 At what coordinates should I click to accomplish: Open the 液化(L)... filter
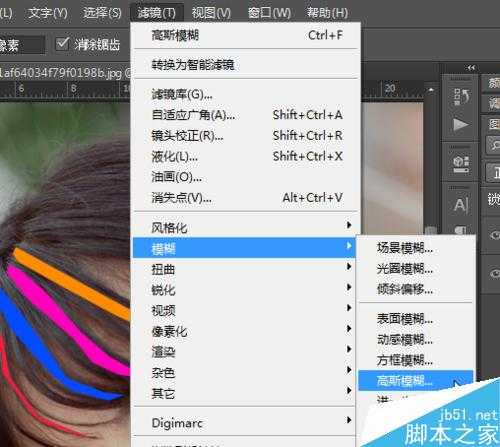point(246,156)
